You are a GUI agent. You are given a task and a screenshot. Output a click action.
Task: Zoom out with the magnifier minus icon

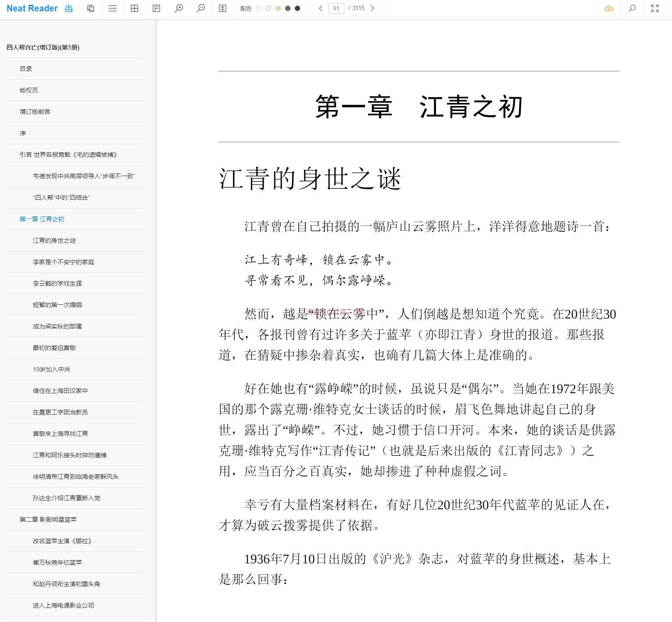point(201,8)
